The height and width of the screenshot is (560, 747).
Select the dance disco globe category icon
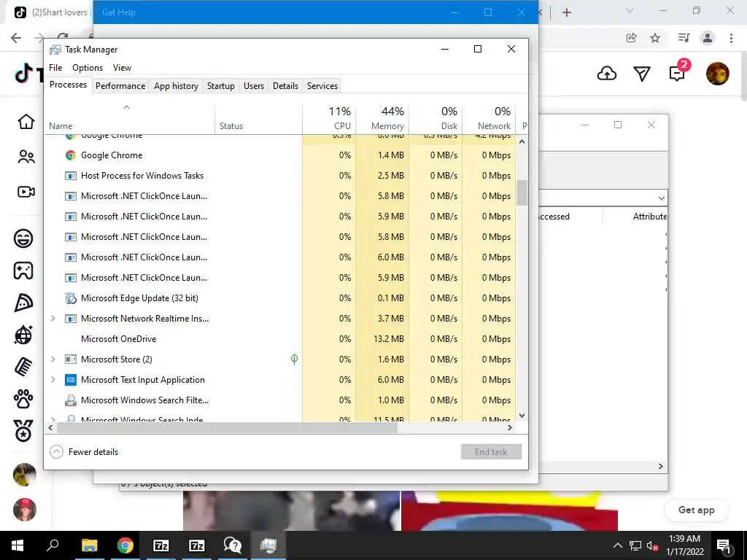[23, 335]
